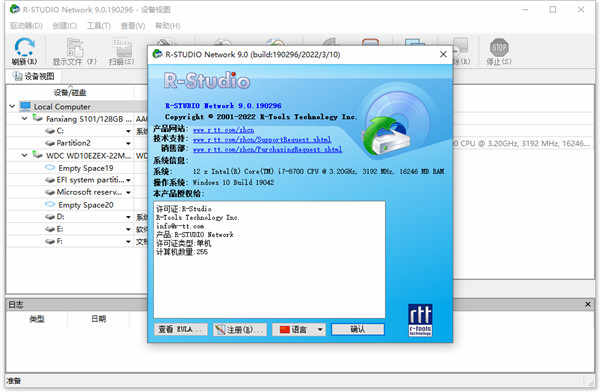The image size is (600, 392).
Task: Select the Local Computer row text
Action: 62,106
